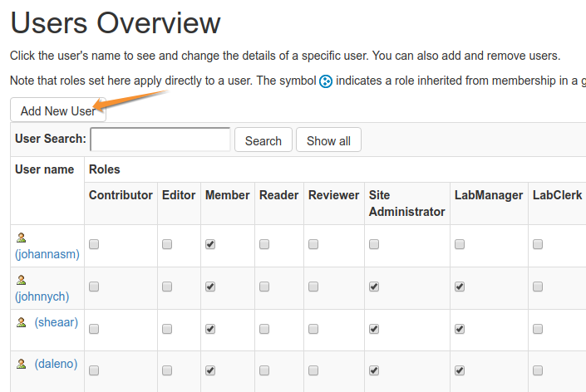Click the user icon beside johannasm
The image size is (586, 392).
pos(22,238)
